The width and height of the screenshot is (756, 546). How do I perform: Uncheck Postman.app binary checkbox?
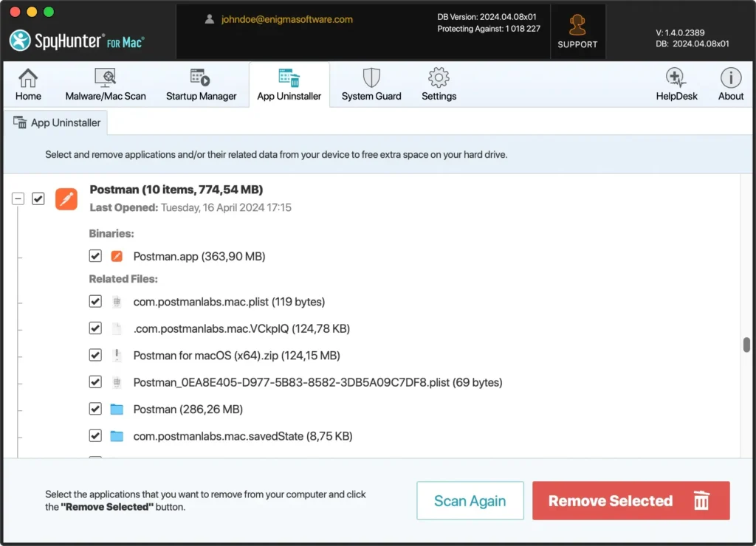(95, 256)
